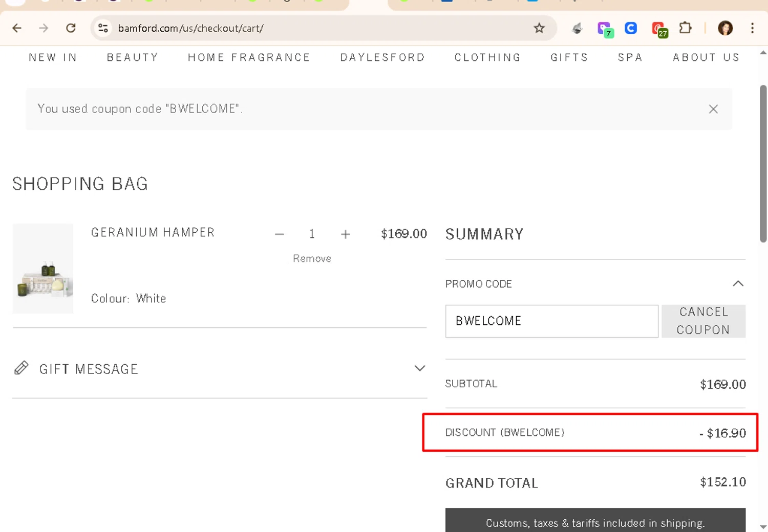The width and height of the screenshot is (768, 532).
Task: Open the Spa menu
Action: [630, 57]
